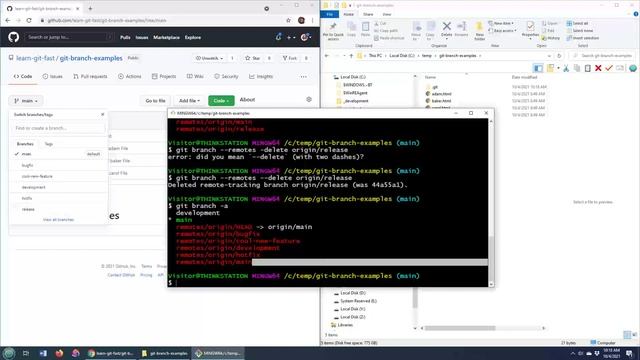Click the red X delete icon in Explorer toolbar
640x360 pixels.
click(598, 68)
